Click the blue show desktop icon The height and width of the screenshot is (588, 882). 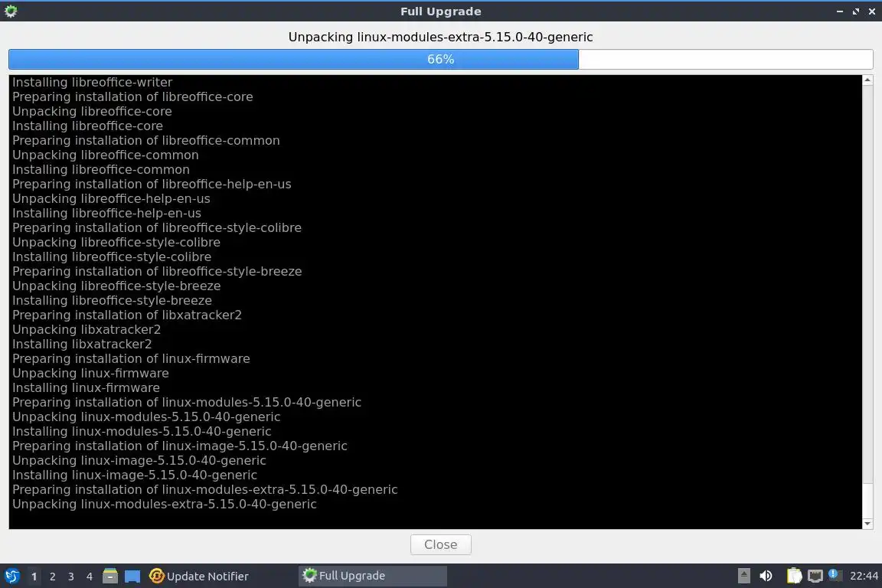(132, 577)
